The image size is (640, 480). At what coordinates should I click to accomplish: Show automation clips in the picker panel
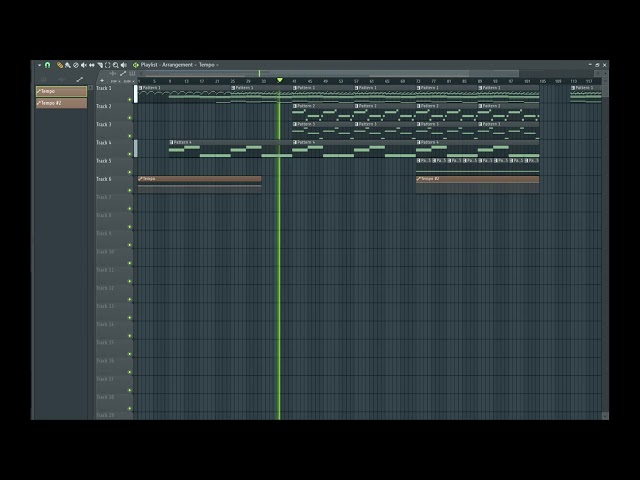(x=80, y=79)
